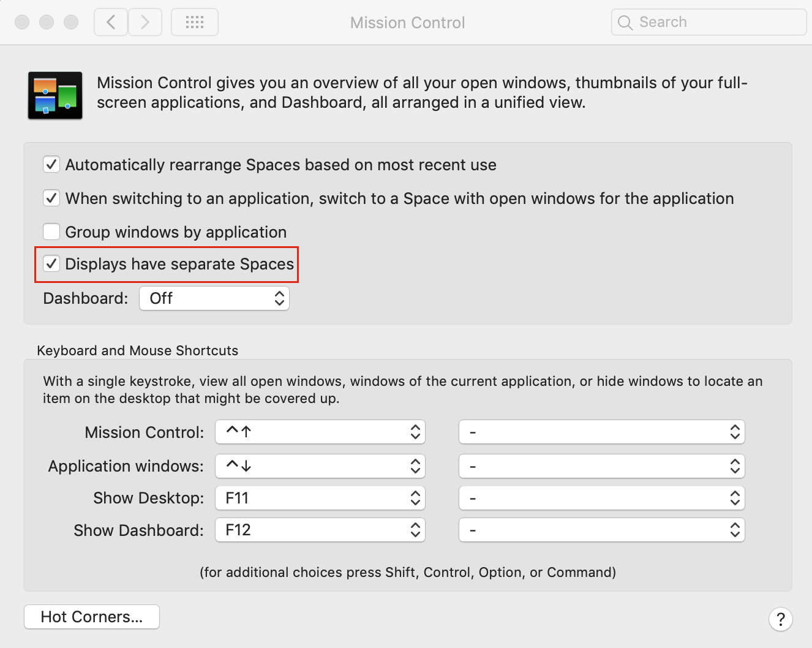Screen dimensions: 812x648
Task: Open help with the question mark button
Action: [781, 619]
